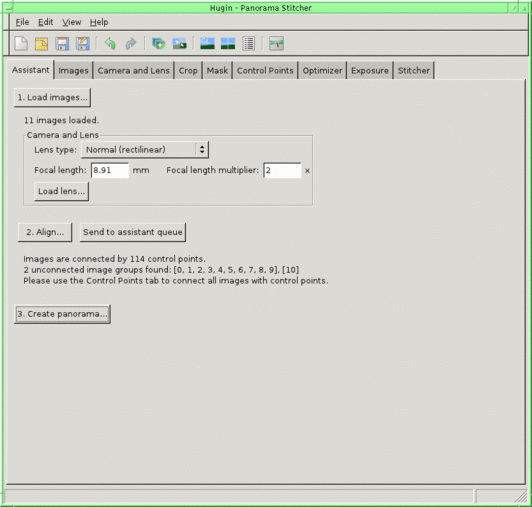This screenshot has height=507, width=532.
Task: Click the 1. Load images button
Action: tap(53, 98)
